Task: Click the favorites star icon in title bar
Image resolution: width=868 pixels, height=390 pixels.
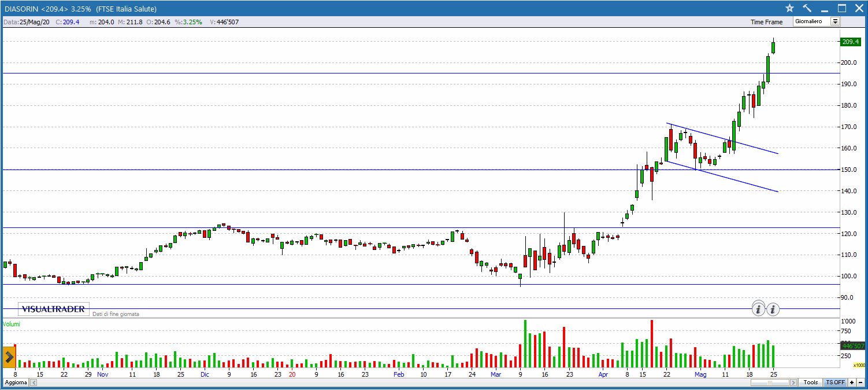Action: click(x=789, y=8)
